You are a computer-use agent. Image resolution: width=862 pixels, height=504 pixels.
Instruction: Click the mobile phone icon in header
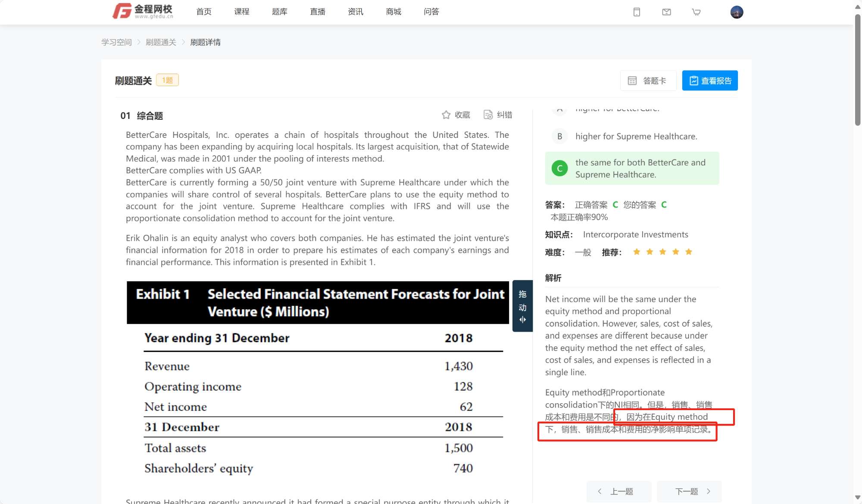click(637, 12)
